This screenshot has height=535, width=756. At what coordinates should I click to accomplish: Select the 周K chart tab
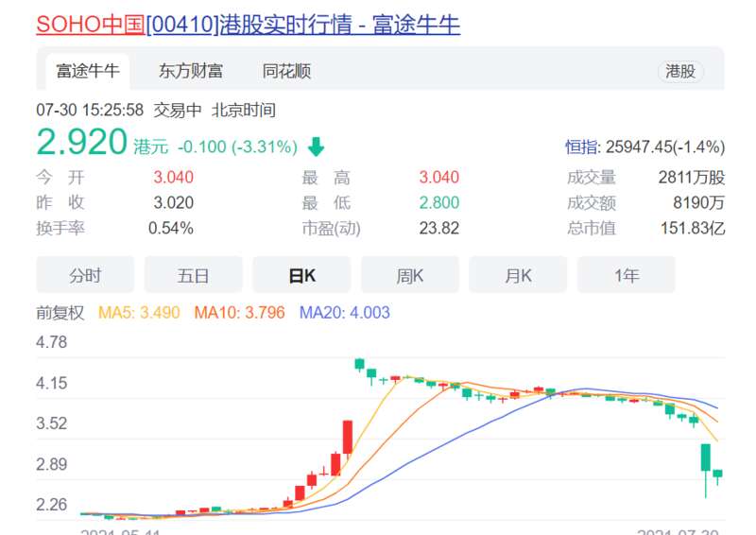(x=409, y=275)
